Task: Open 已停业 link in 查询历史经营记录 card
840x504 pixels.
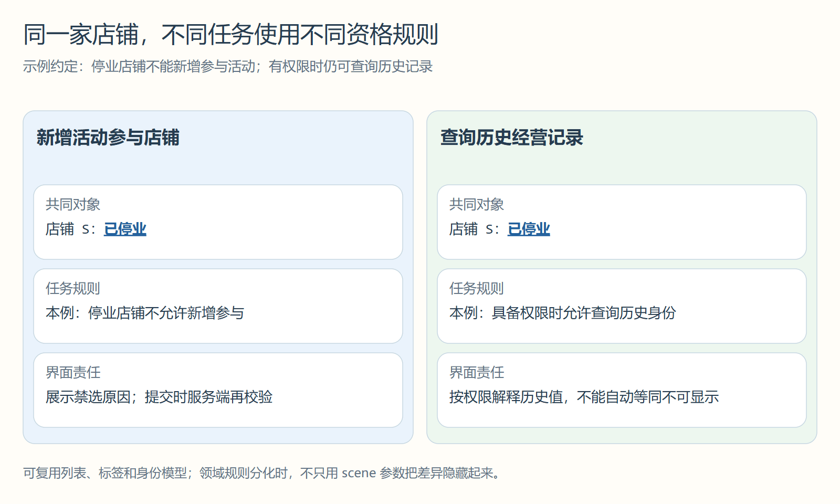Action: pos(529,229)
